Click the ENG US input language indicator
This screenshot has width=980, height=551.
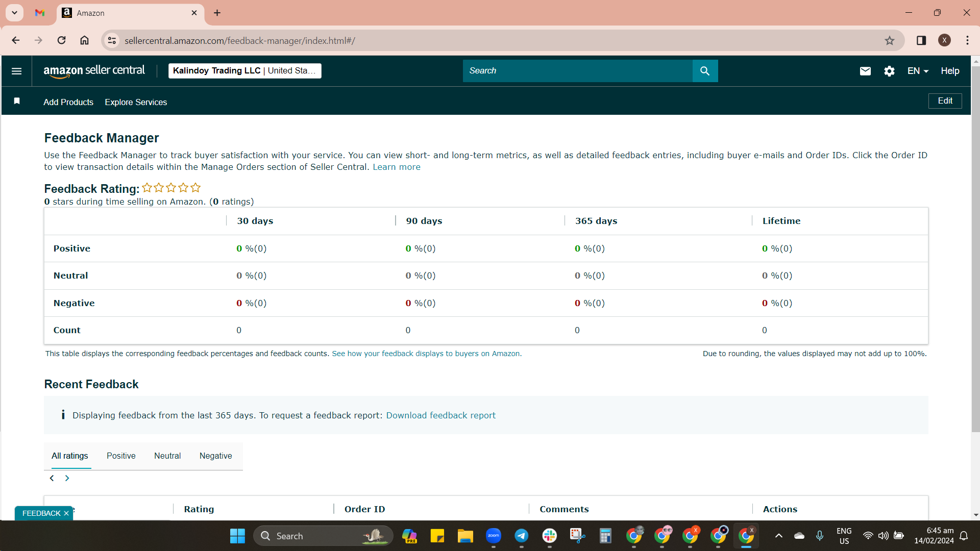[x=844, y=536]
